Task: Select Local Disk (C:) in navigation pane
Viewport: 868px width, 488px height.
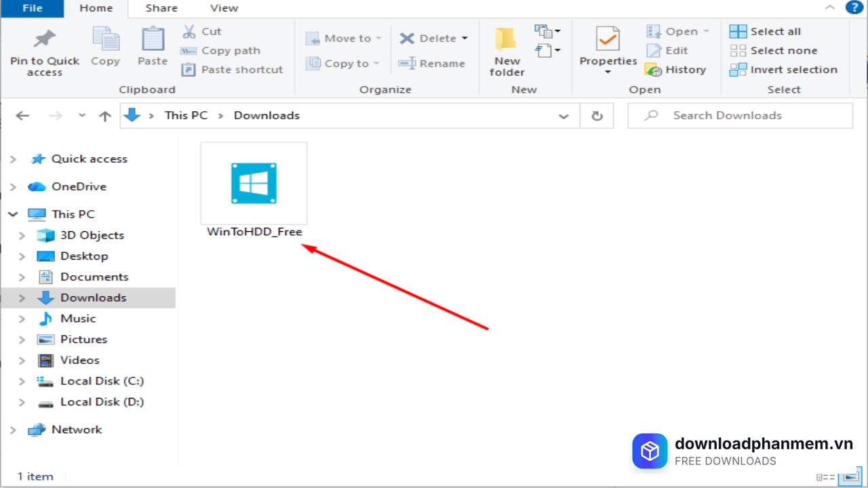Action: click(102, 381)
